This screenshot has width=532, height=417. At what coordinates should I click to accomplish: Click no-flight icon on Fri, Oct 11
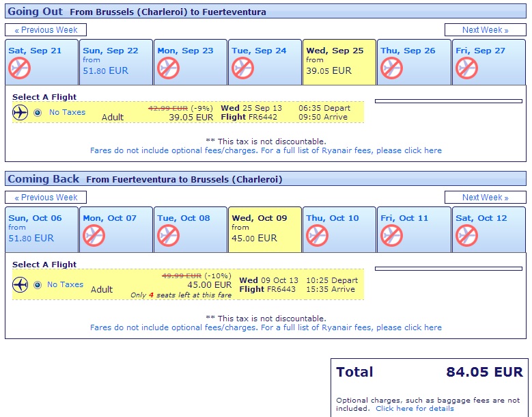[391, 235]
